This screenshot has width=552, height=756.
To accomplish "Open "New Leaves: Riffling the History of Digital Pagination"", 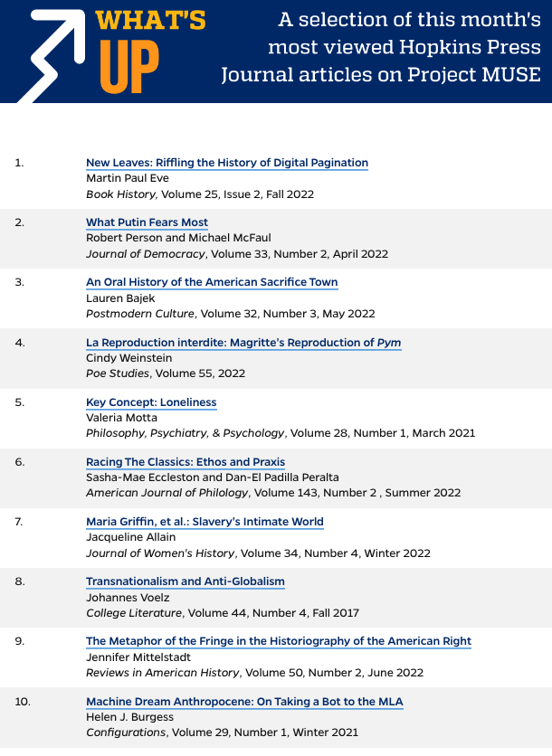I will (227, 163).
